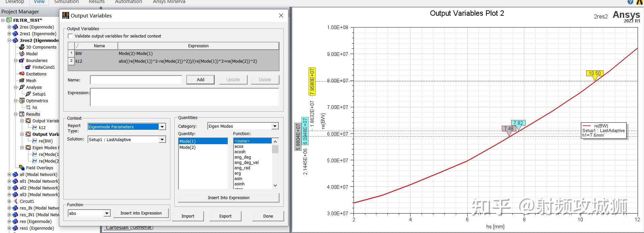Open the Automation ribbon tab

128,2
